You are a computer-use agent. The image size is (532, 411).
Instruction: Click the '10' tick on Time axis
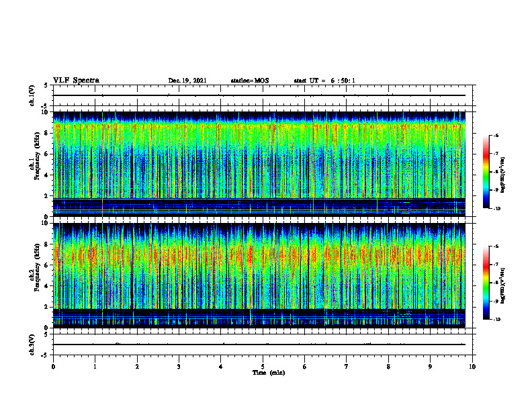(472, 367)
